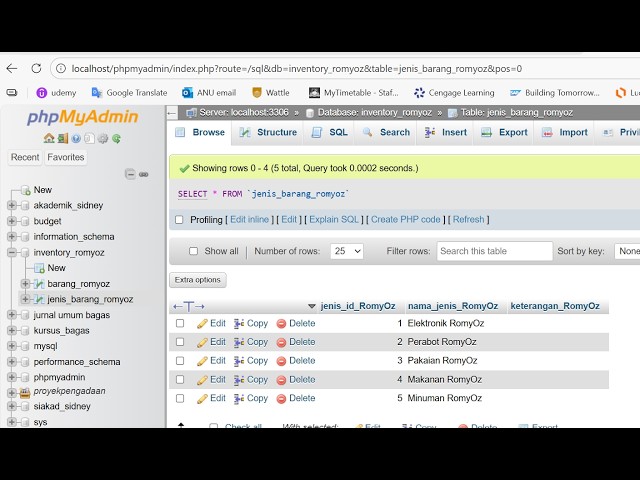Enable the Profiling checkbox
Viewport: 640px width, 480px height.
tap(179, 220)
